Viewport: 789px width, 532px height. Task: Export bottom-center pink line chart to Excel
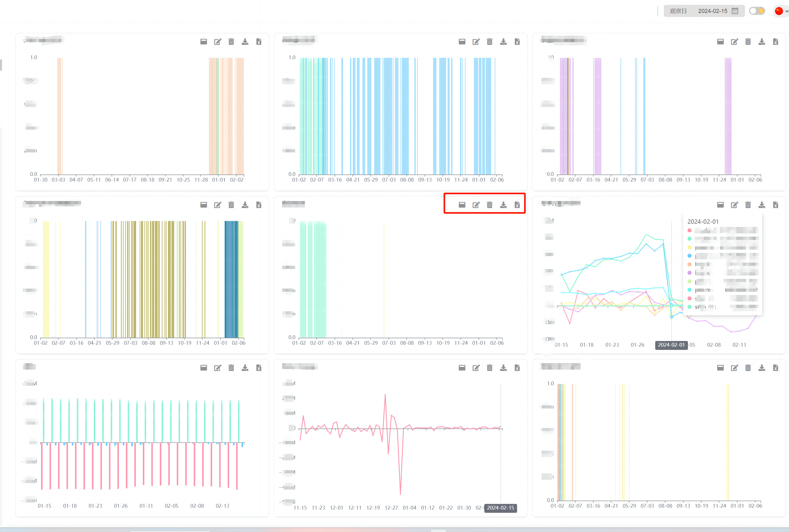click(517, 368)
